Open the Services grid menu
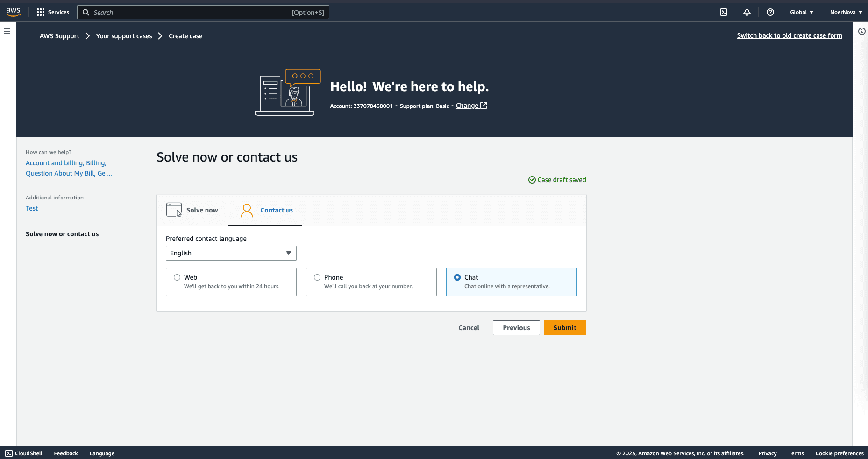 click(x=53, y=12)
